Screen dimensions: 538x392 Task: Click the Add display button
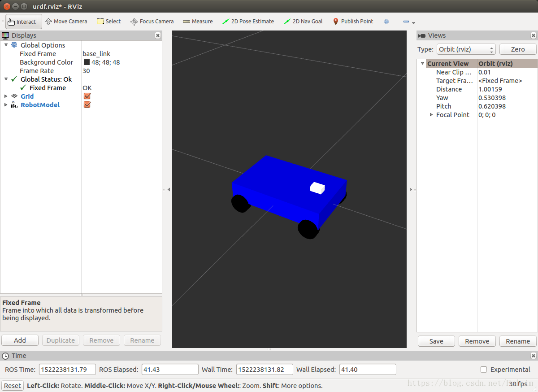[20, 340]
